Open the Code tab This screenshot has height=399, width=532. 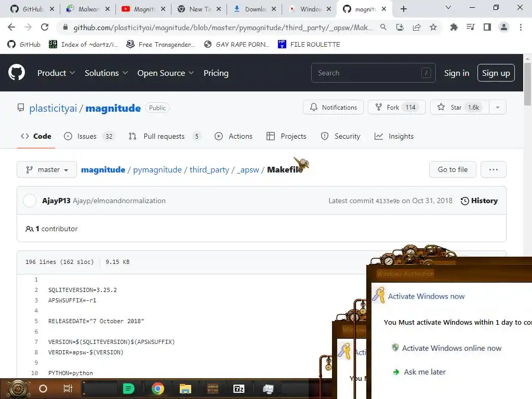[x=36, y=136]
